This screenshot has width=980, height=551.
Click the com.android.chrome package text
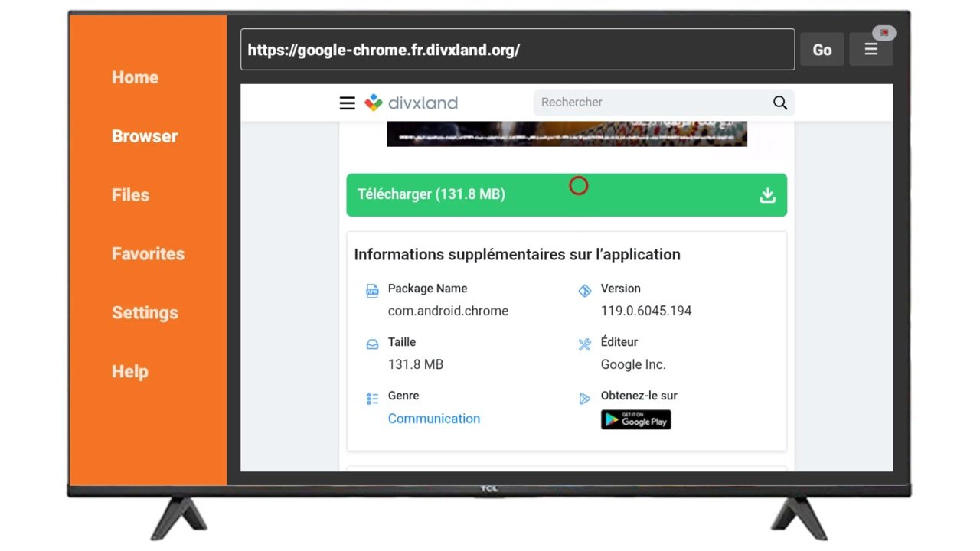tap(448, 311)
